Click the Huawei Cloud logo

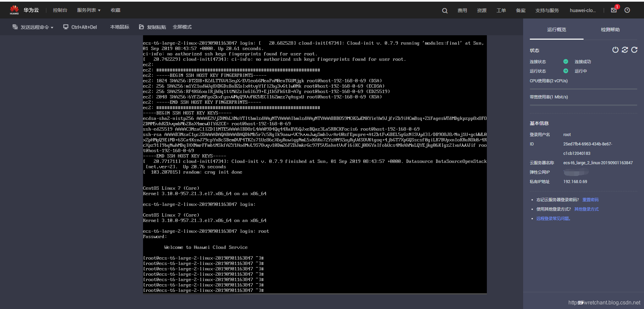click(x=24, y=10)
